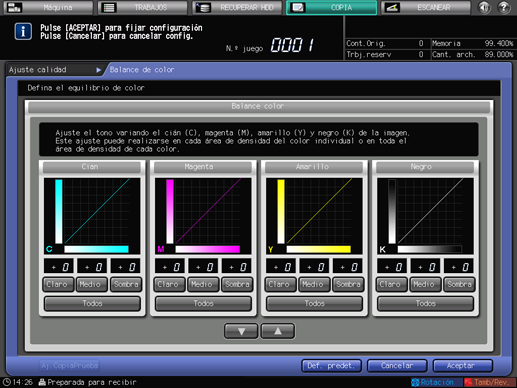Click Def. predet. button

click(331, 366)
